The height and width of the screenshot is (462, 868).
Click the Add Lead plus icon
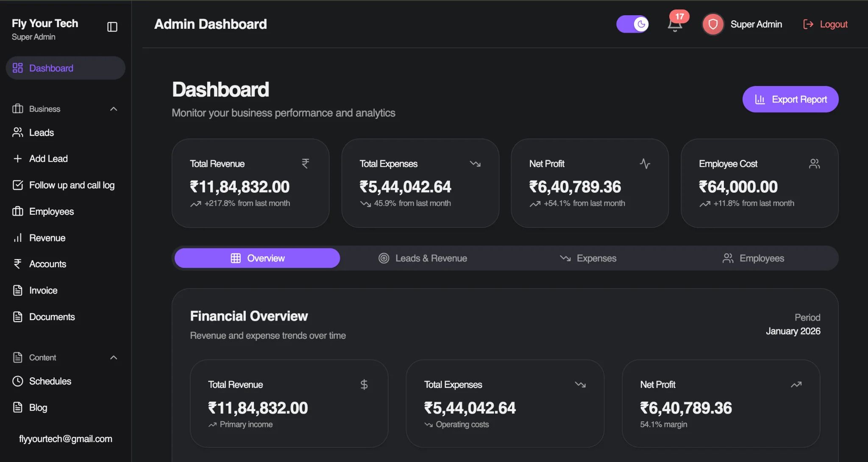(x=17, y=159)
